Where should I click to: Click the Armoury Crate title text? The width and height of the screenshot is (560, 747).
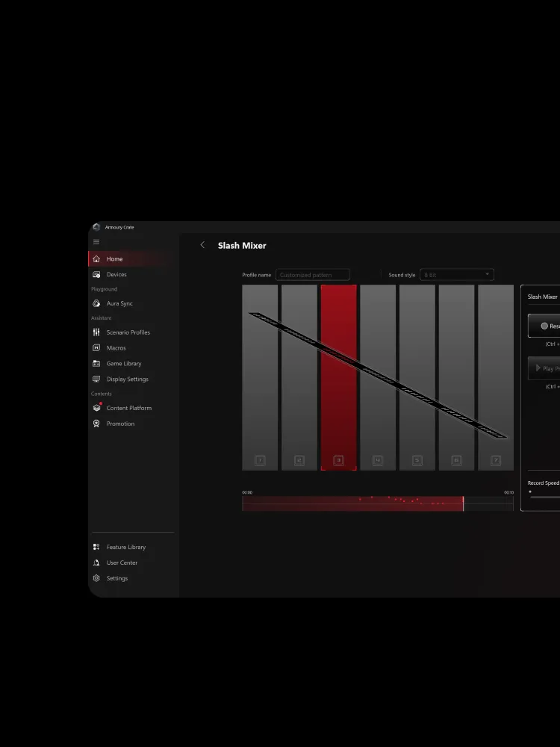tap(119, 227)
